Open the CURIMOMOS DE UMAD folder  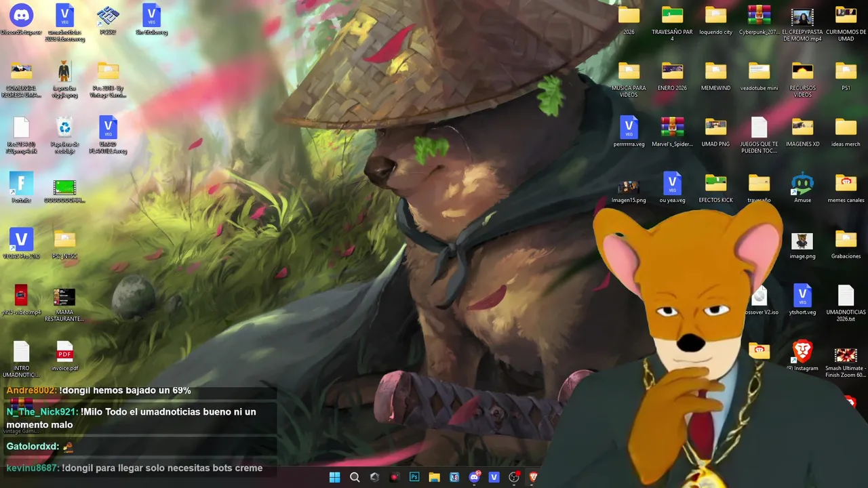(x=846, y=22)
